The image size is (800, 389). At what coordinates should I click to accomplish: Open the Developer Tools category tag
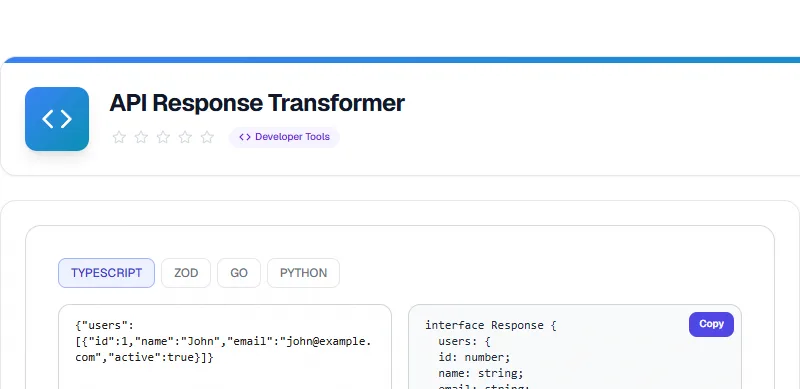pyautogui.click(x=284, y=137)
